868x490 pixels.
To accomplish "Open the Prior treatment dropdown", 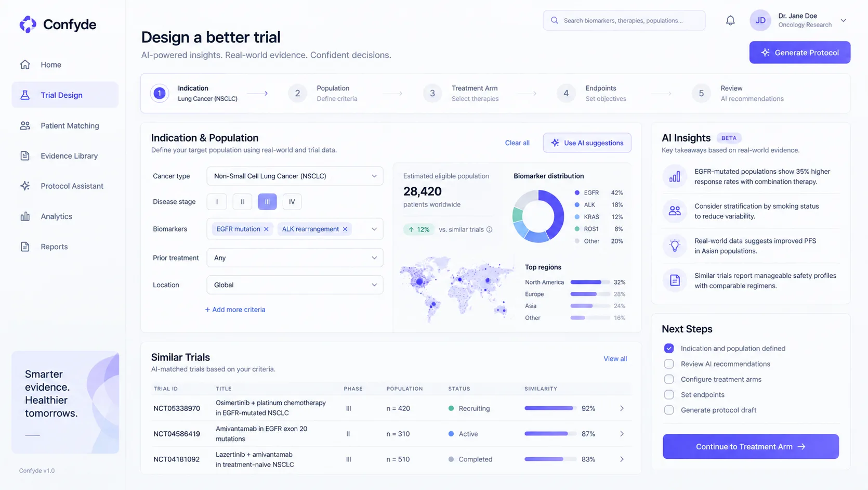I will click(x=295, y=258).
